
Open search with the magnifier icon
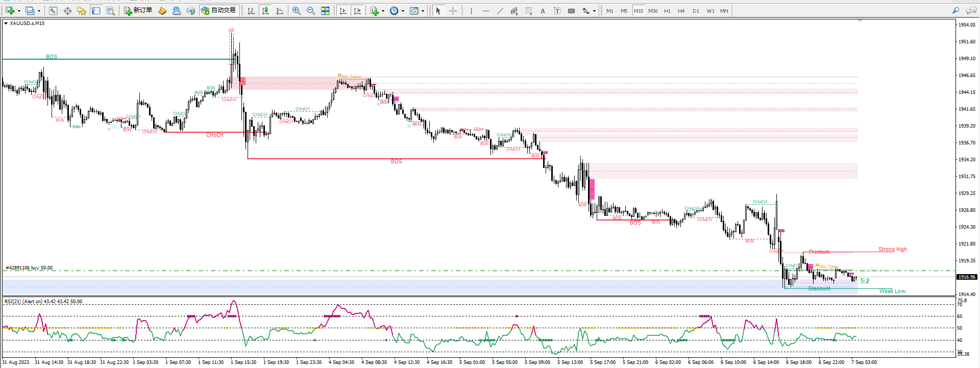pyautogui.click(x=955, y=11)
